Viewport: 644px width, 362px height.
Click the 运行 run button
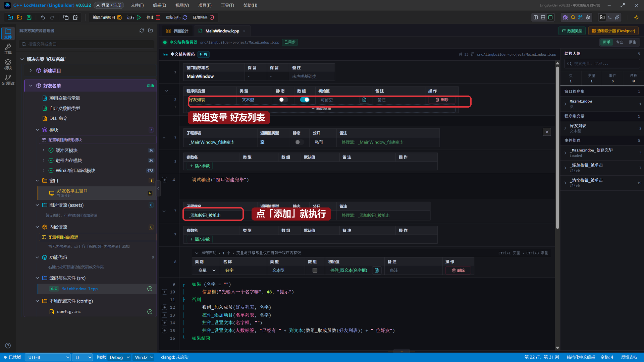134,17
